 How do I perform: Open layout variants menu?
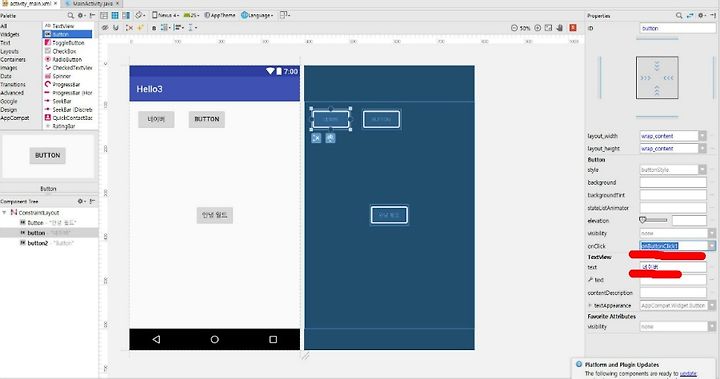(x=285, y=15)
